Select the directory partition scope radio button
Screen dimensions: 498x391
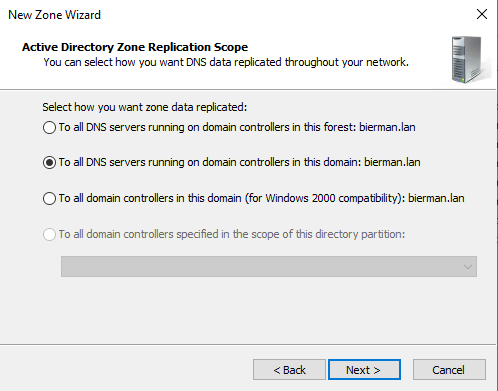(x=49, y=234)
